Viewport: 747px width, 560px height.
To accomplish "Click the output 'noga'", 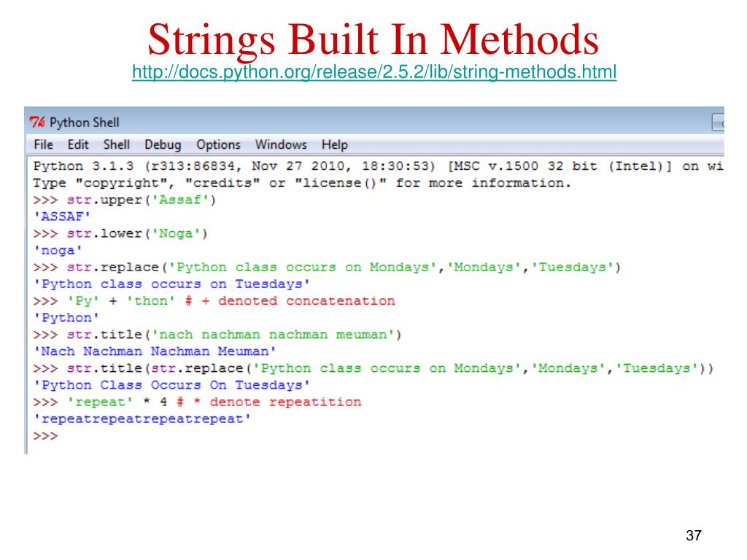I will pyautogui.click(x=58, y=251).
